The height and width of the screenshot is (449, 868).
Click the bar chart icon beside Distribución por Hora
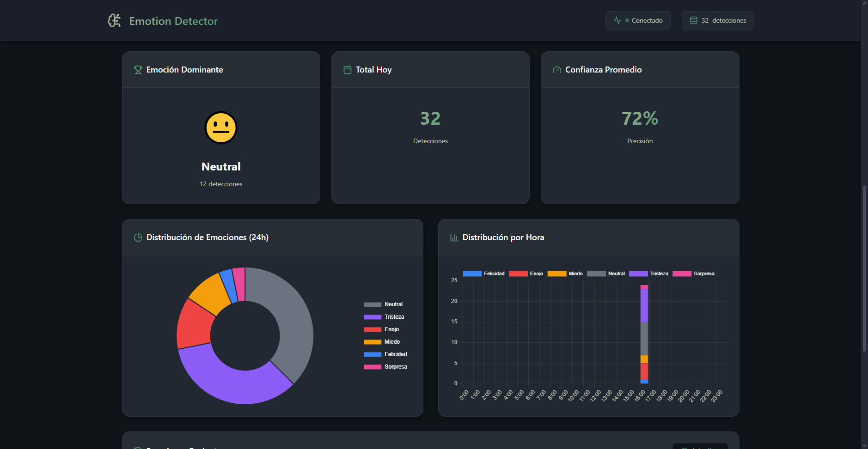(x=454, y=237)
